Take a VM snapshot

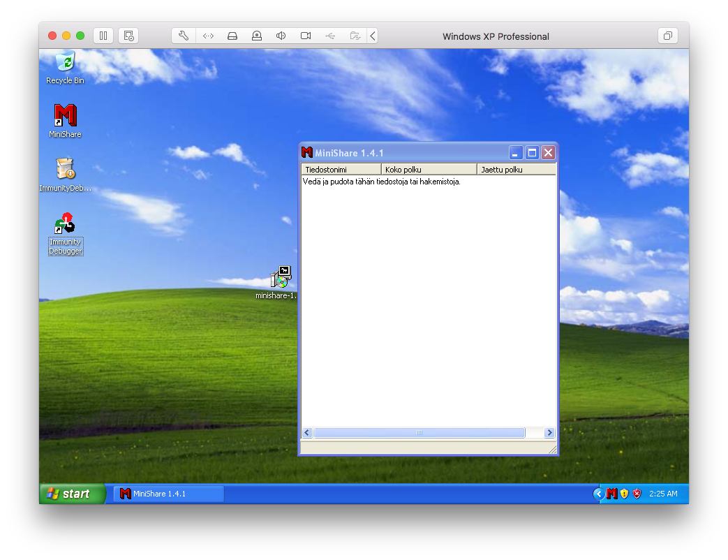(x=128, y=36)
